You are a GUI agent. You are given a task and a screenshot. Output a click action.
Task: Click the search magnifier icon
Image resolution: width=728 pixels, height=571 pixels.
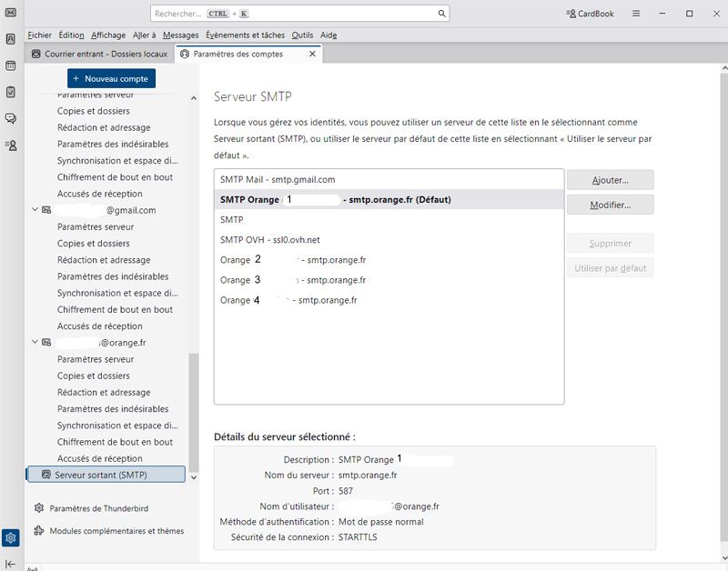[x=442, y=14]
